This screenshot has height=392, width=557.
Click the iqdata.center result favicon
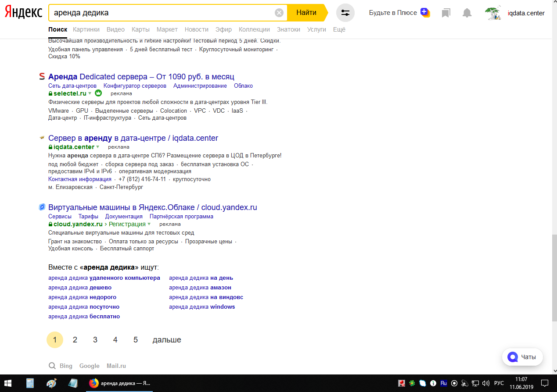click(x=42, y=138)
